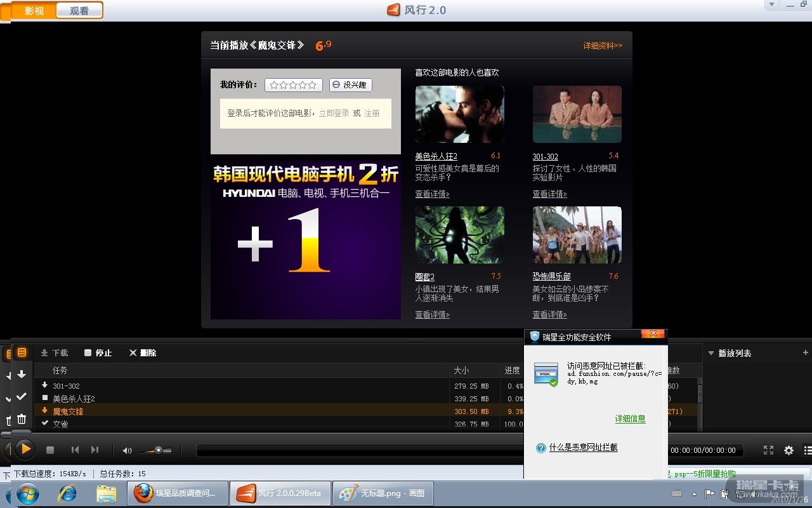Click 查看详情 under 美色杀人狂2

(433, 194)
